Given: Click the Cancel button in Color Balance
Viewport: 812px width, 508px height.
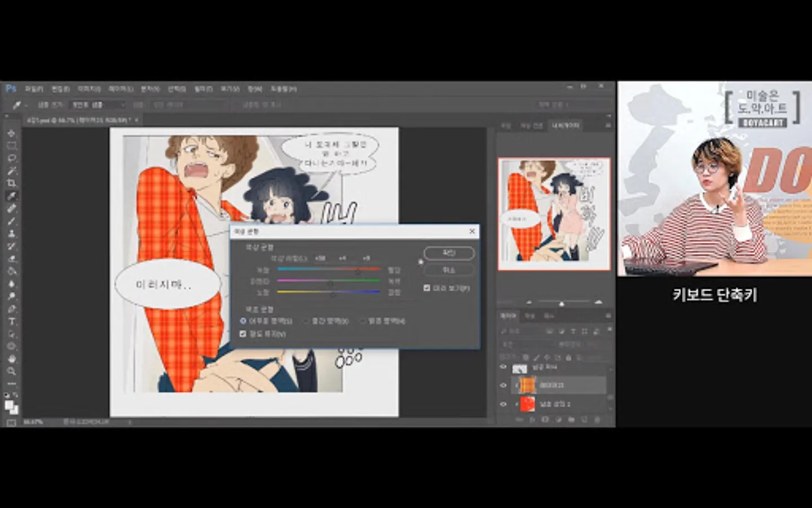Looking at the screenshot, I should [449, 270].
